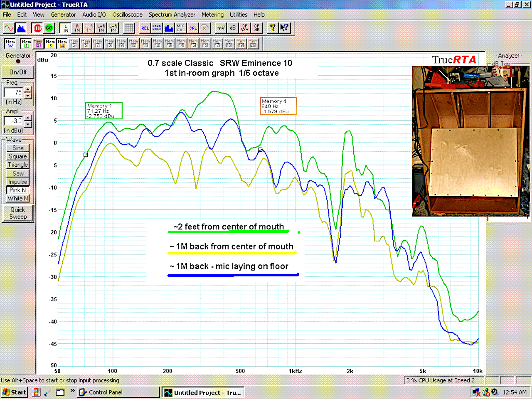Click the Freq value field showing 75

tap(14, 92)
